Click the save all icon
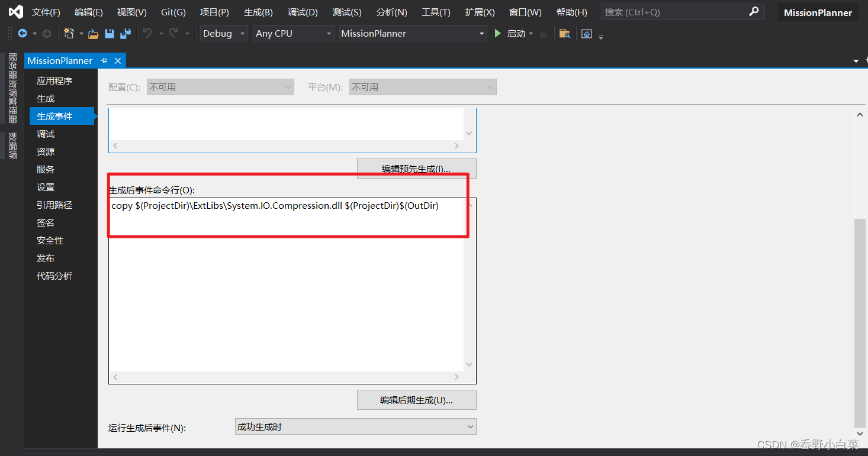Image resolution: width=868 pixels, height=456 pixels. [x=125, y=34]
